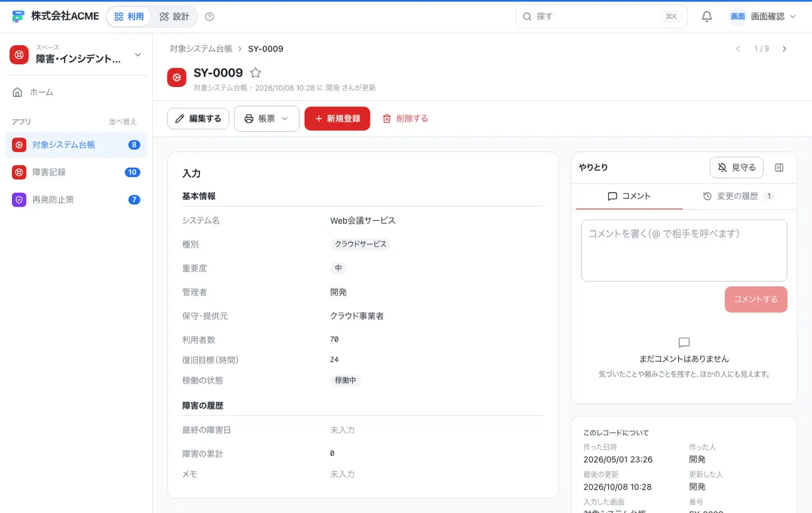Click the red SY-0009 record app icon

click(177, 77)
